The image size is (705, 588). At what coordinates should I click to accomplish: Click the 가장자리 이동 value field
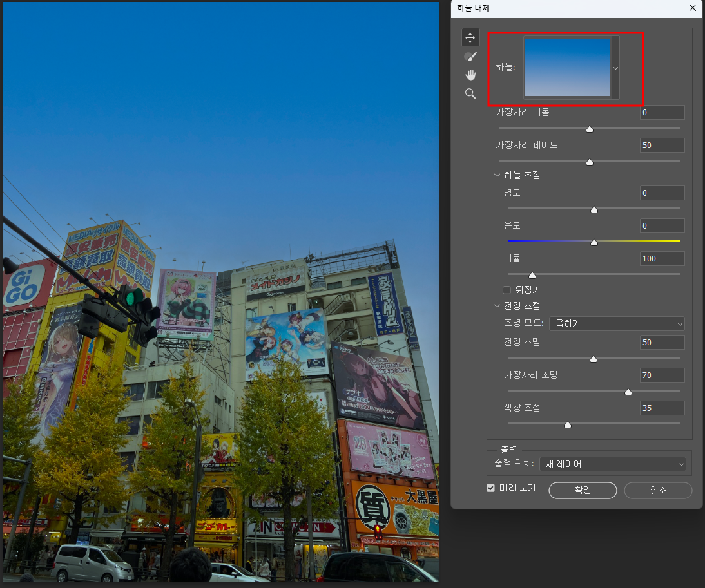662,113
